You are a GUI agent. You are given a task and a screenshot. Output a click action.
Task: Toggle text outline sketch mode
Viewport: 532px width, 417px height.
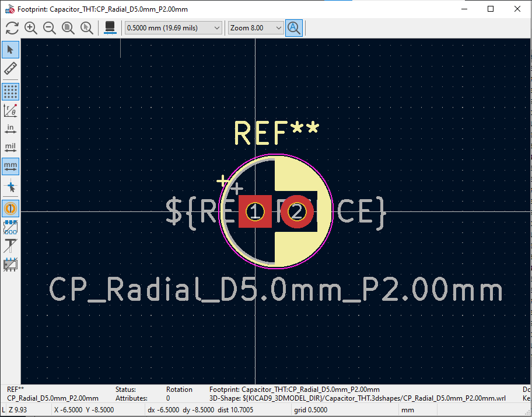(x=10, y=246)
